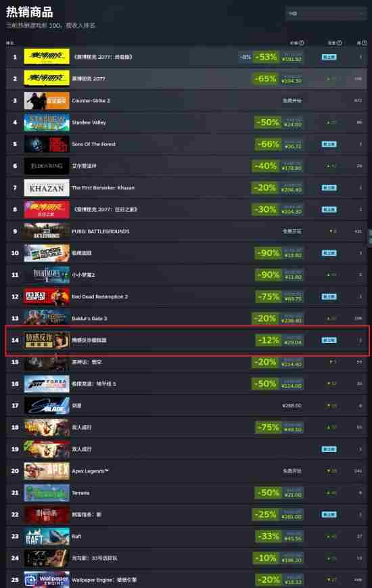Click the -53% discount badge in row 1
The image size is (372, 588).
pos(266,57)
